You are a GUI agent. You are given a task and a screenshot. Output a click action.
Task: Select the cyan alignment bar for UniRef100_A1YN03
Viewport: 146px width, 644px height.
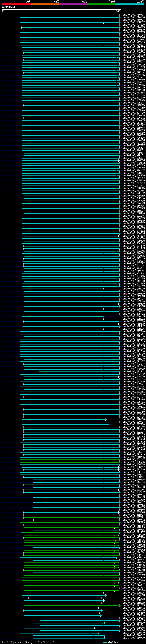click(x=70, y=42)
